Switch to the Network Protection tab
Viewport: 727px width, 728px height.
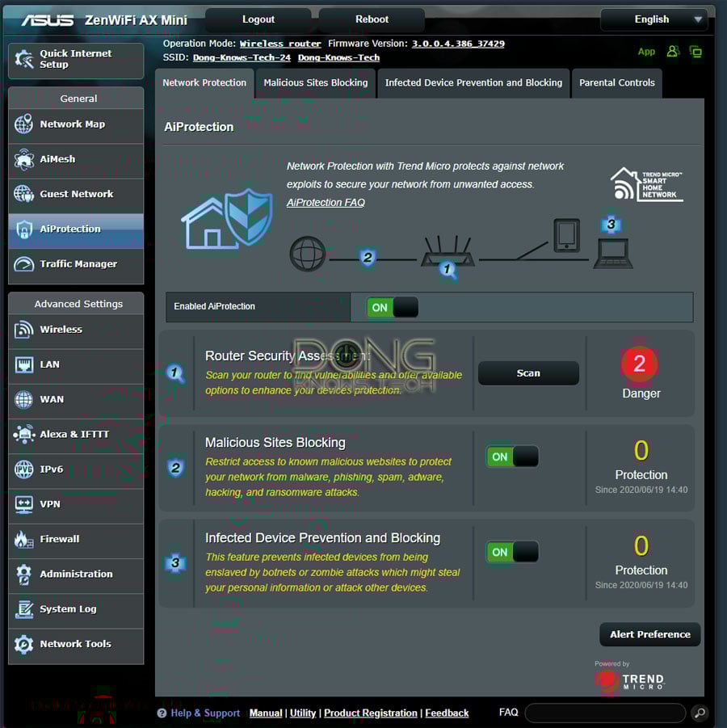point(204,83)
